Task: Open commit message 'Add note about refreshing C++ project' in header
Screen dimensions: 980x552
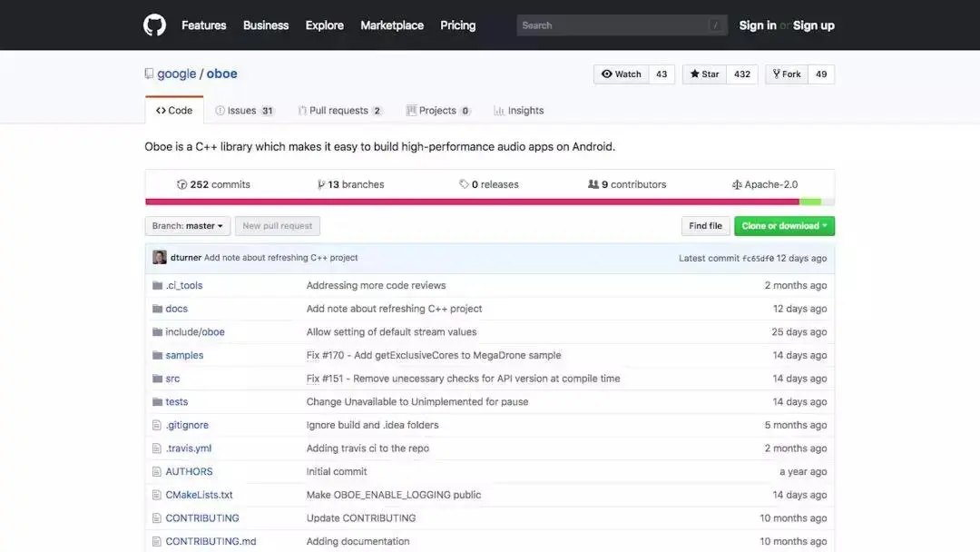Action: 280,258
